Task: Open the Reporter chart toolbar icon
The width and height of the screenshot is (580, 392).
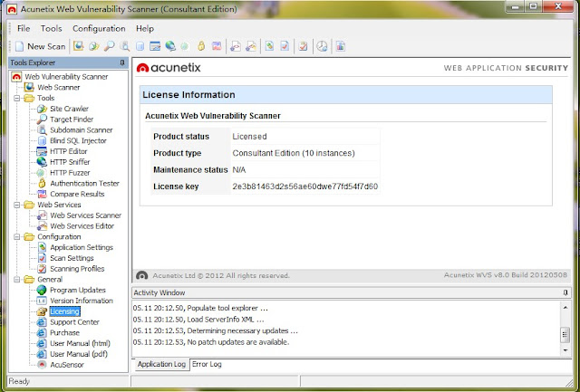Action: (341, 46)
